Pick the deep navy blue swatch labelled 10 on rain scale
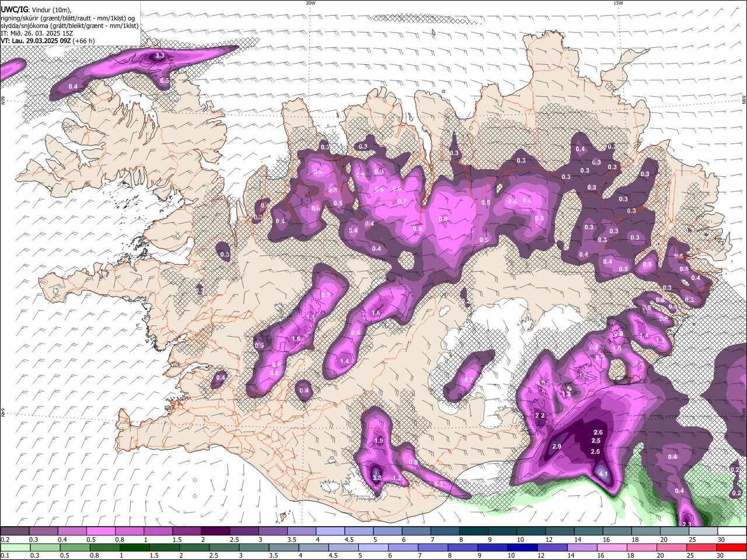Viewport: 747px width, 560px height. point(522,548)
